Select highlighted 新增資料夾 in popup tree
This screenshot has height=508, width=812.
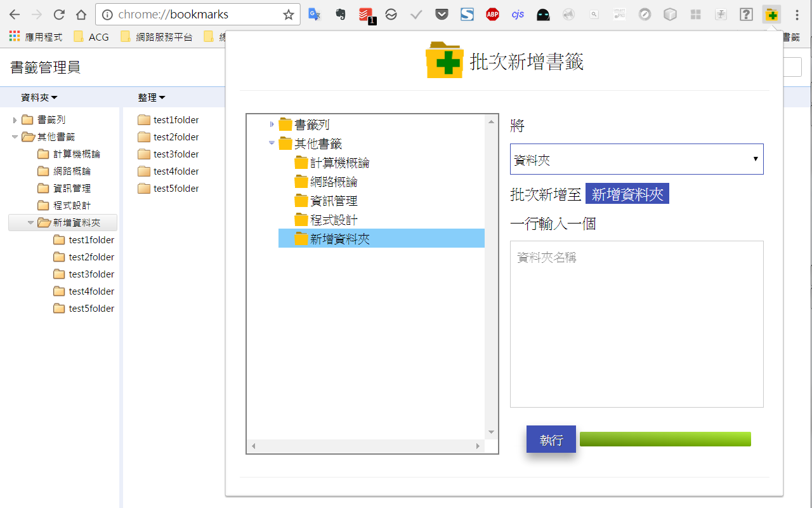point(381,238)
